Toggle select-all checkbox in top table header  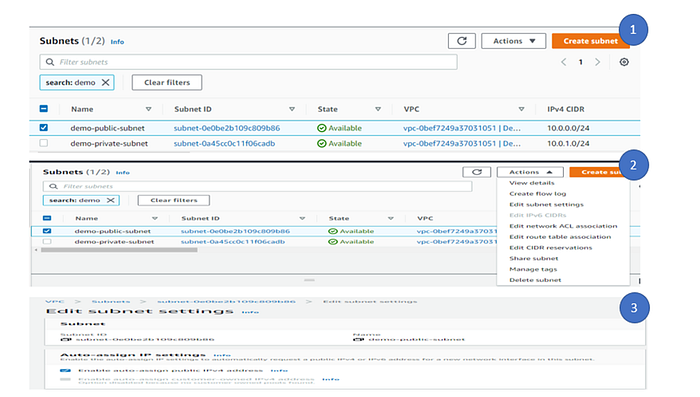click(x=43, y=109)
